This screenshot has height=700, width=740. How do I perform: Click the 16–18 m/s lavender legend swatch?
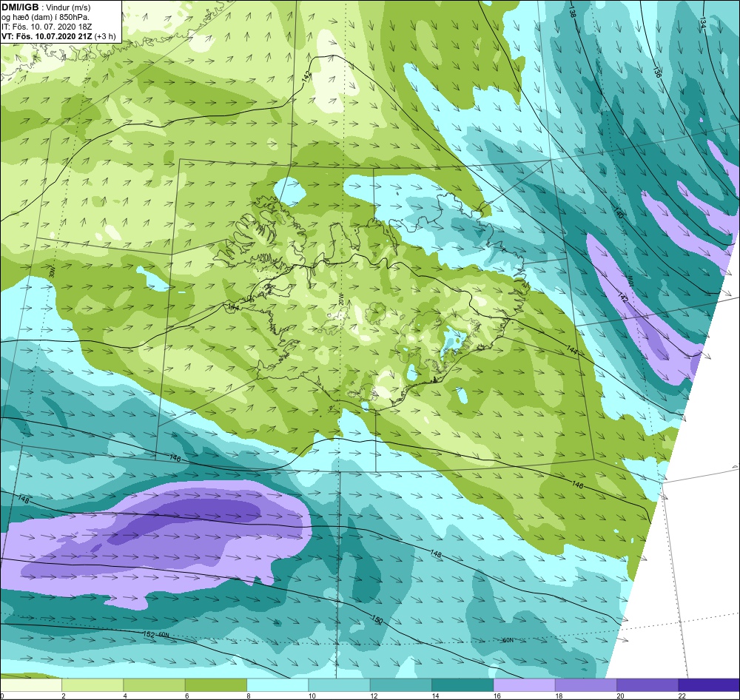click(x=524, y=684)
